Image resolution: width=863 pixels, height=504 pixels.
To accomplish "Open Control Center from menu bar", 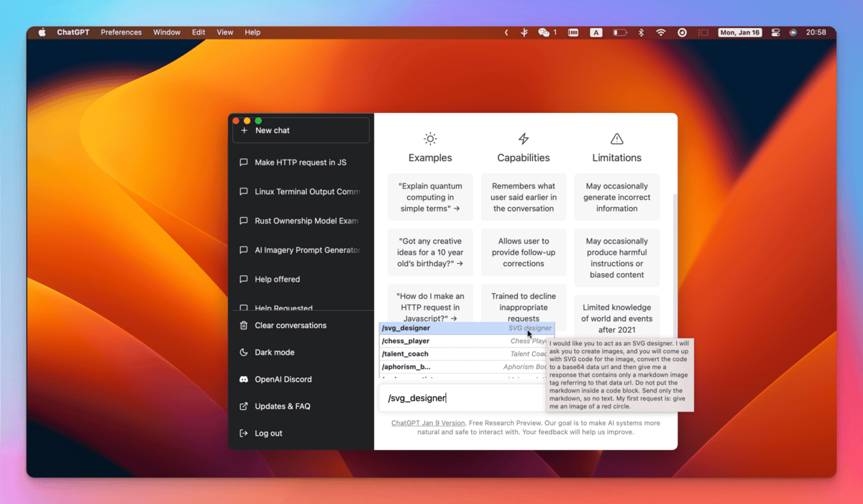I will tap(775, 32).
